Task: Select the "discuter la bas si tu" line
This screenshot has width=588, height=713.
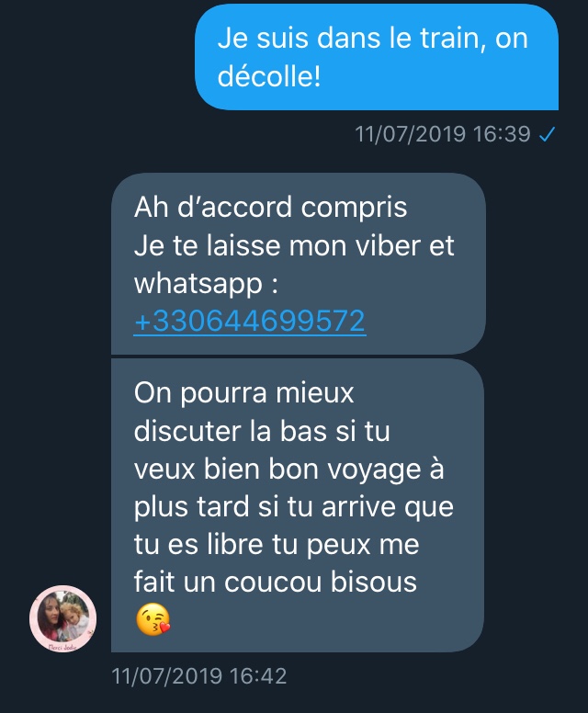Action: coord(262,431)
